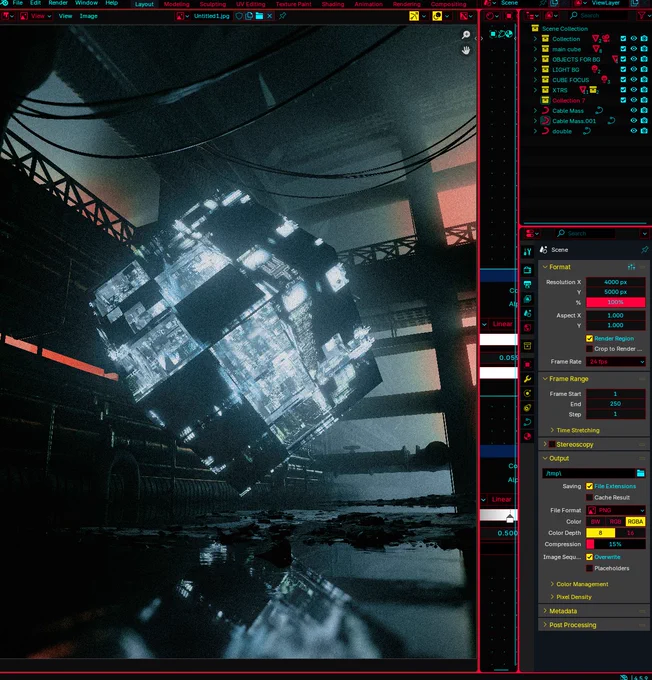
Task: Set Color Depth to 16
Action: coord(630,533)
